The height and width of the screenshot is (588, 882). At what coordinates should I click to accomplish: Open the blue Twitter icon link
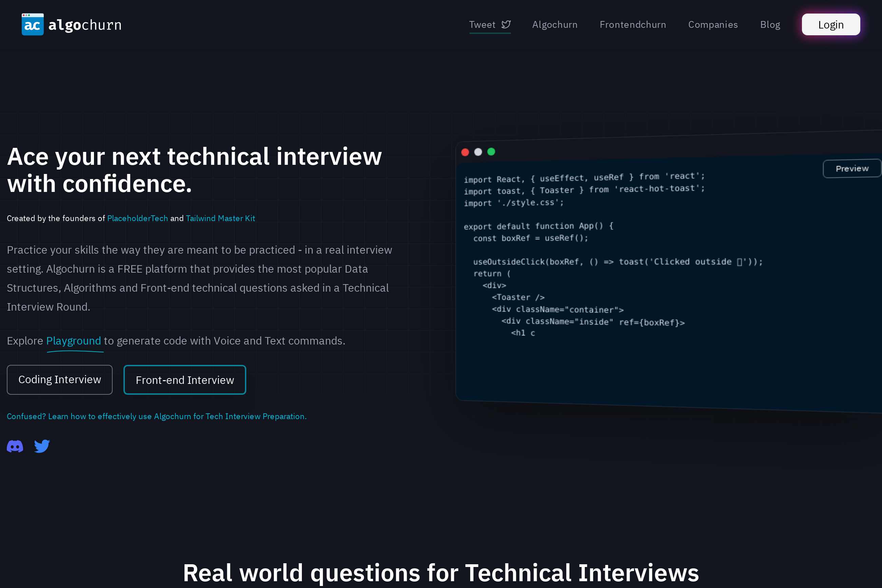(x=42, y=446)
